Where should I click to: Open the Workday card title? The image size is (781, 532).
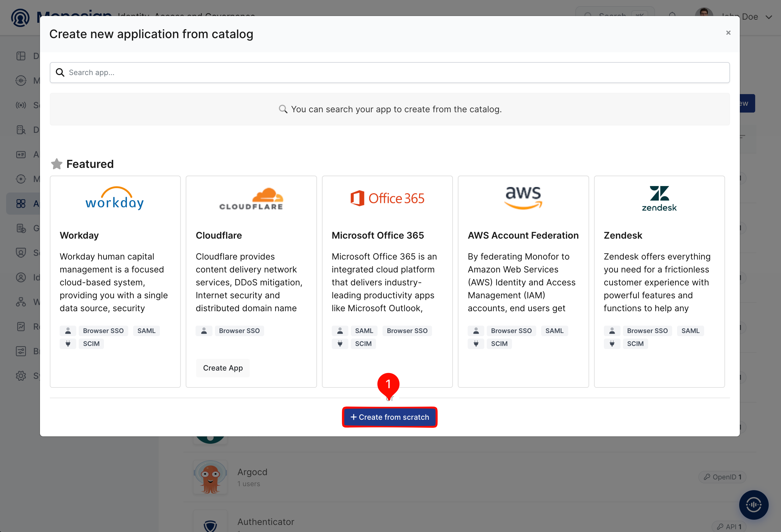79,235
